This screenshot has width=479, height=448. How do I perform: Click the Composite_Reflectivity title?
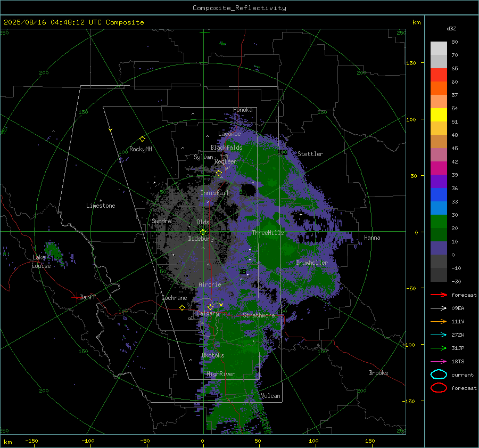tap(240, 8)
